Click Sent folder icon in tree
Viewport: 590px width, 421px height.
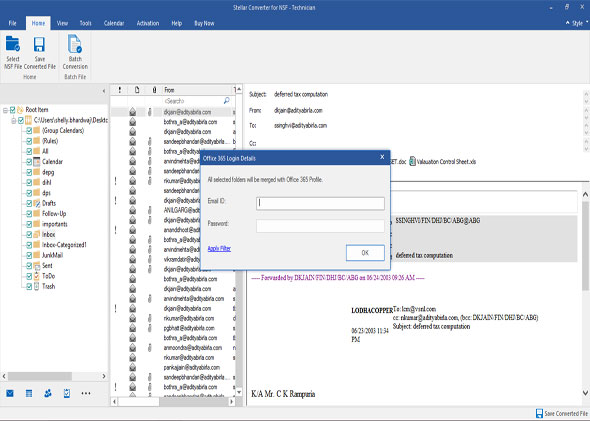point(36,266)
